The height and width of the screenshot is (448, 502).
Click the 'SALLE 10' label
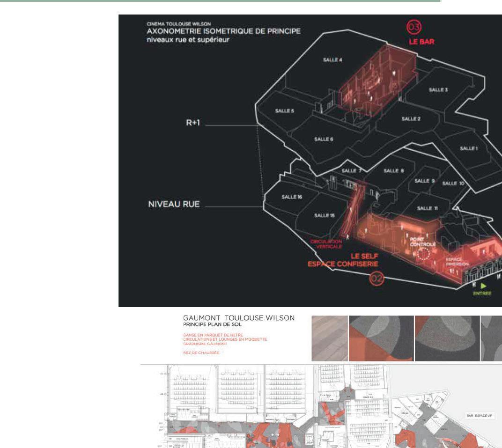tap(453, 184)
